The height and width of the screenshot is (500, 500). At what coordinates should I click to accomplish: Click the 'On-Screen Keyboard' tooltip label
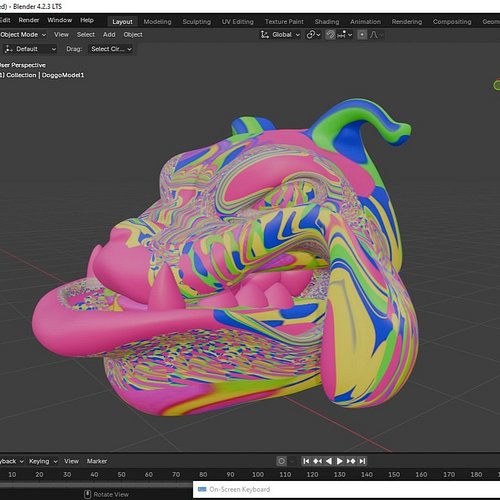[240, 489]
